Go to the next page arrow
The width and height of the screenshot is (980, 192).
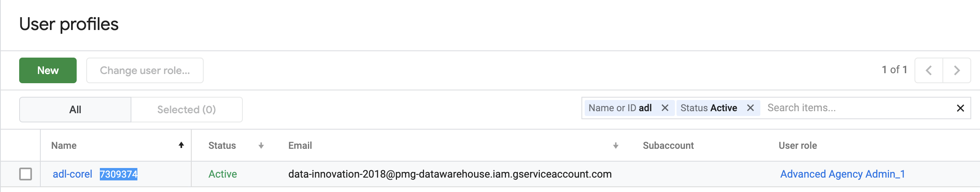point(957,70)
